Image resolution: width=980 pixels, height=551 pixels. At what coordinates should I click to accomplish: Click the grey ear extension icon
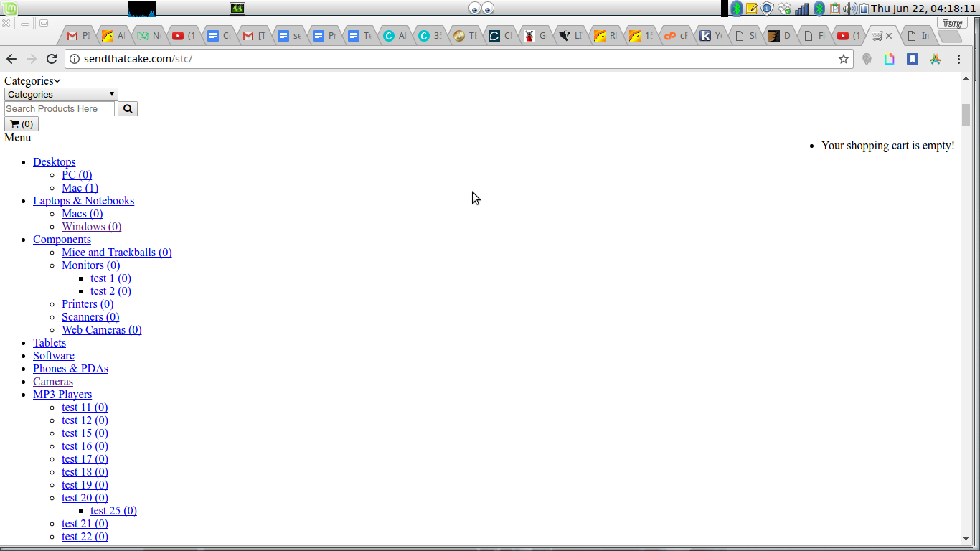(x=867, y=59)
